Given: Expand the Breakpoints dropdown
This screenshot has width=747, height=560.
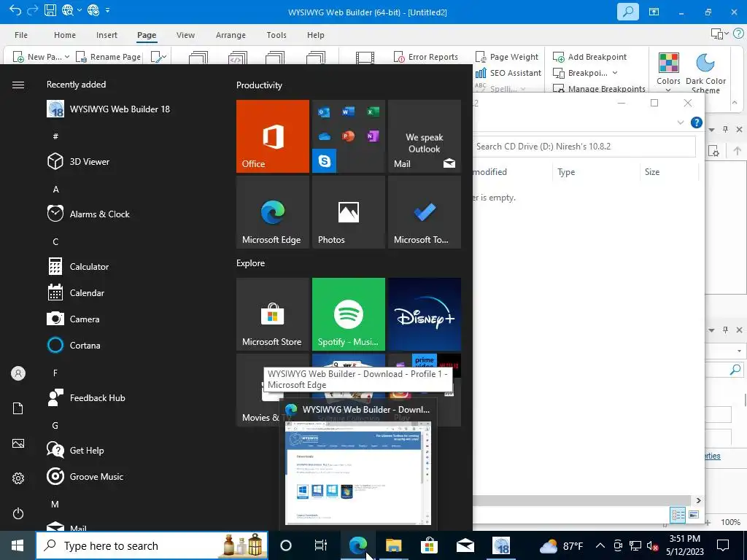Looking at the screenshot, I should pos(614,73).
